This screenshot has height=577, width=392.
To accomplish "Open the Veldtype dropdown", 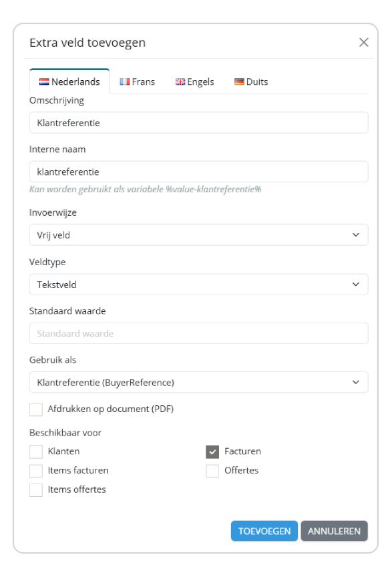I will point(199,284).
